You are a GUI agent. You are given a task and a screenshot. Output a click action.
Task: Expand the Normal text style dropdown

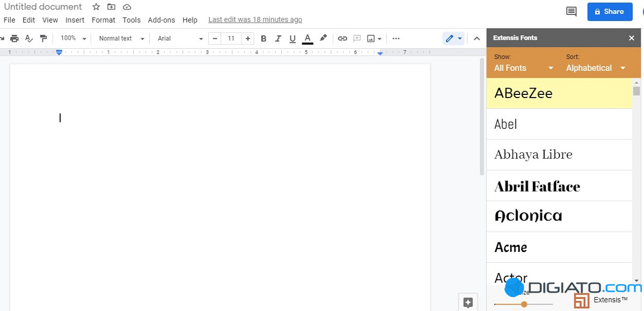coord(122,39)
